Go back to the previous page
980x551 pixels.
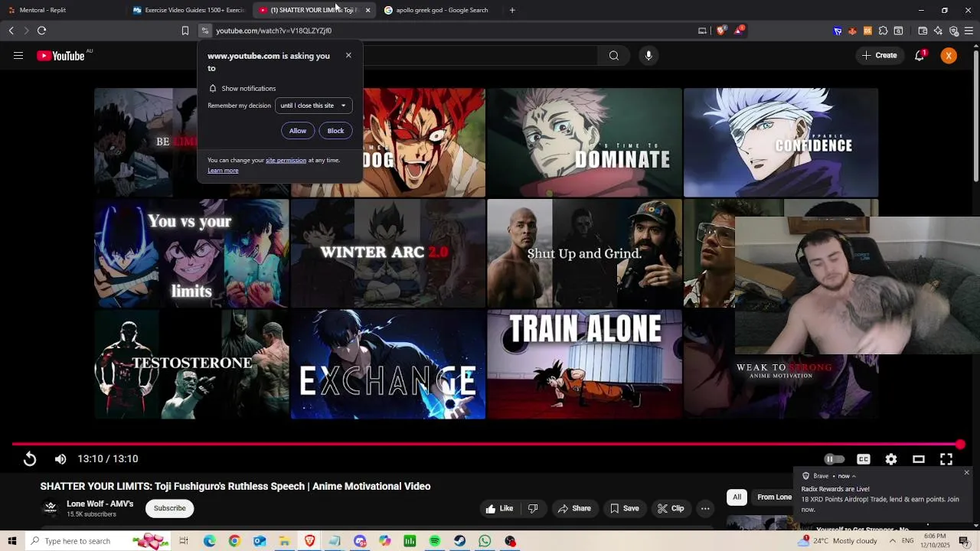coord(11,31)
